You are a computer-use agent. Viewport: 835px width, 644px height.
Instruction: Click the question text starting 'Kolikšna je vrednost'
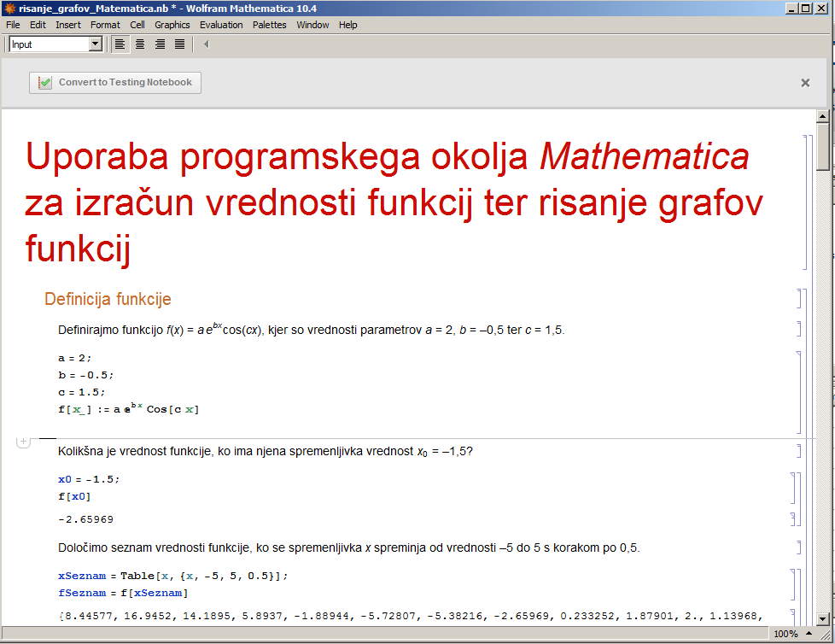266,452
